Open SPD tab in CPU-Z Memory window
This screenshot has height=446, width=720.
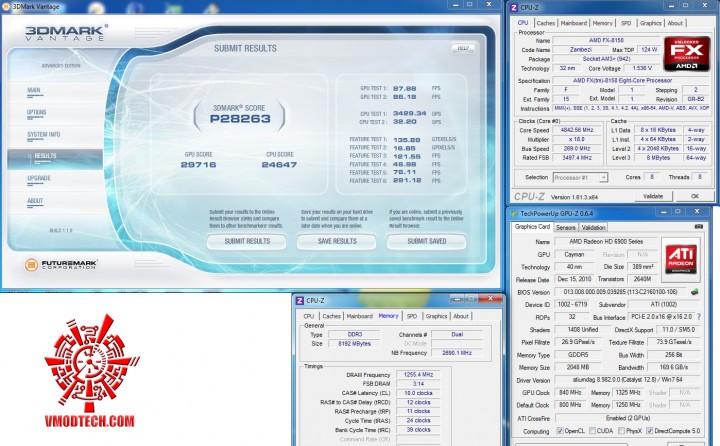pyautogui.click(x=412, y=316)
